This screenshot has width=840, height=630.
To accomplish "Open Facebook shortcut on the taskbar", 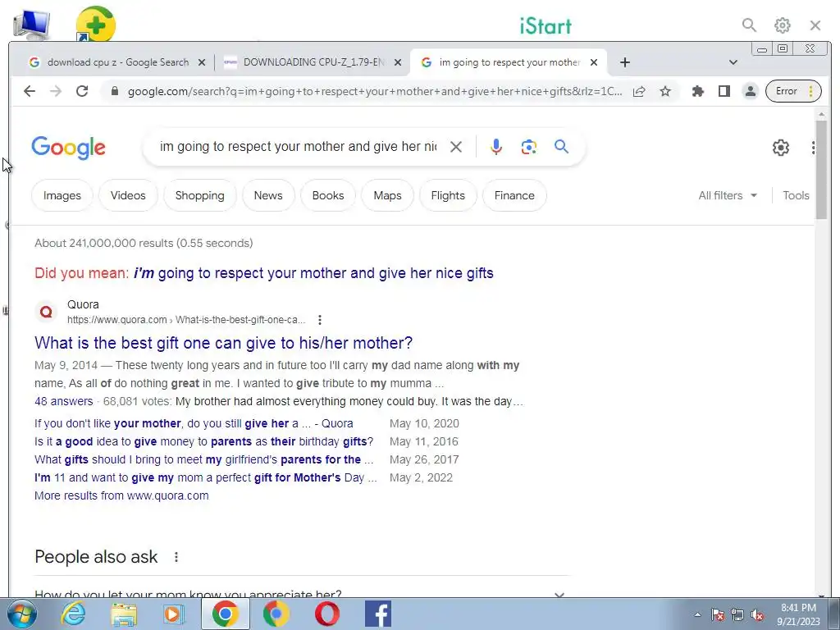I will click(377, 614).
